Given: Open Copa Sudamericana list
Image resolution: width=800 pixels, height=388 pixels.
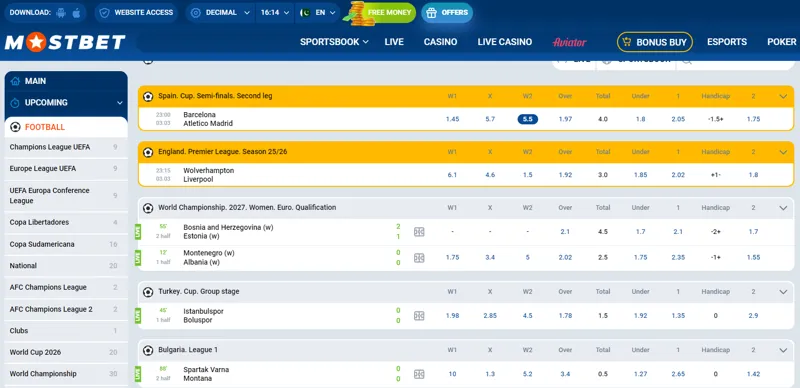Looking at the screenshot, I should [x=66, y=245].
